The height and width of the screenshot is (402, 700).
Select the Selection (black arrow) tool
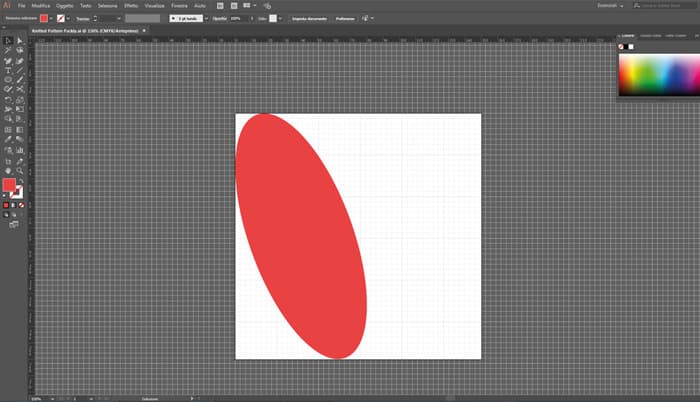click(8, 41)
